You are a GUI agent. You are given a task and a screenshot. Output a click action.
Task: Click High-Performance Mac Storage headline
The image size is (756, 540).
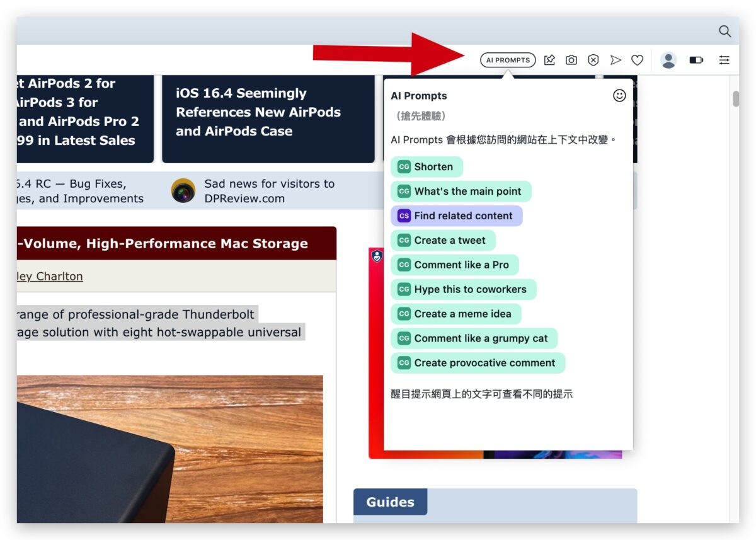click(163, 244)
